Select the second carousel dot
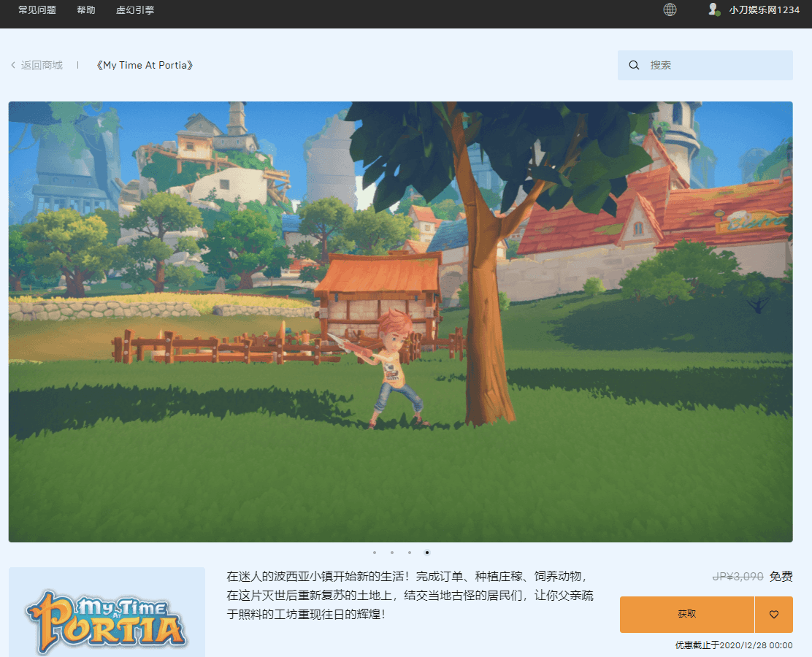 pos(391,553)
